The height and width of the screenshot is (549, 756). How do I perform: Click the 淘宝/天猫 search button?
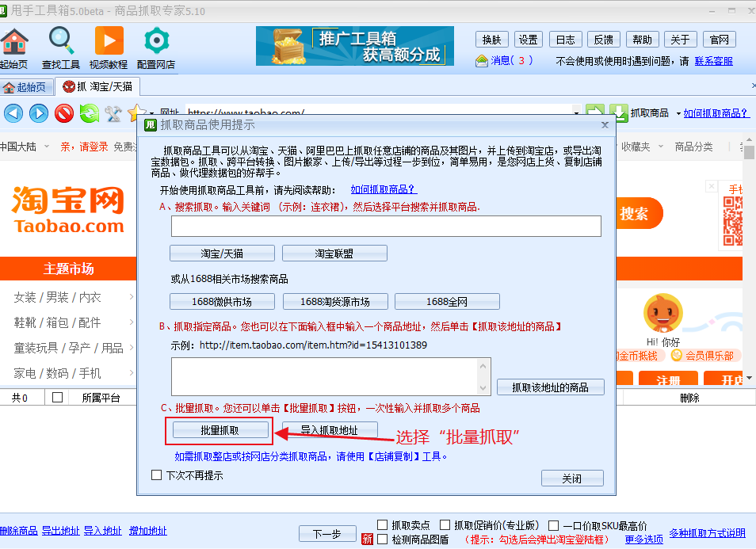(222, 254)
